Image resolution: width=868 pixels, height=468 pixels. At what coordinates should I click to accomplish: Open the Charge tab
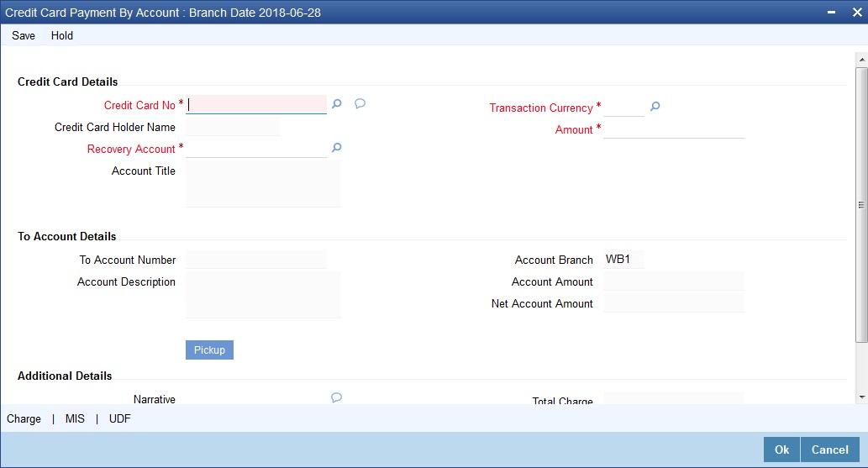[24, 418]
